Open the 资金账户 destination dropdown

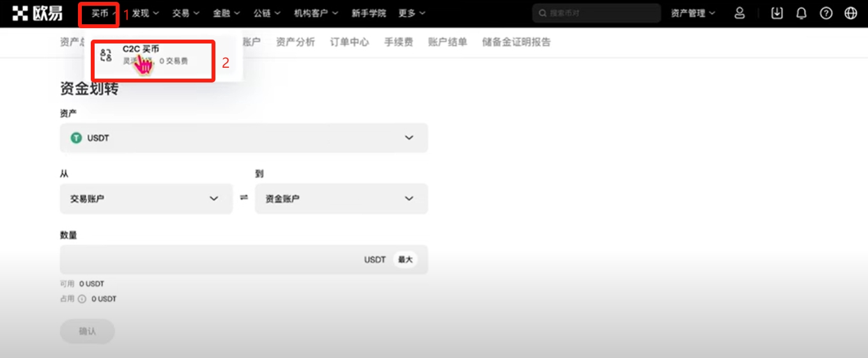coord(341,199)
